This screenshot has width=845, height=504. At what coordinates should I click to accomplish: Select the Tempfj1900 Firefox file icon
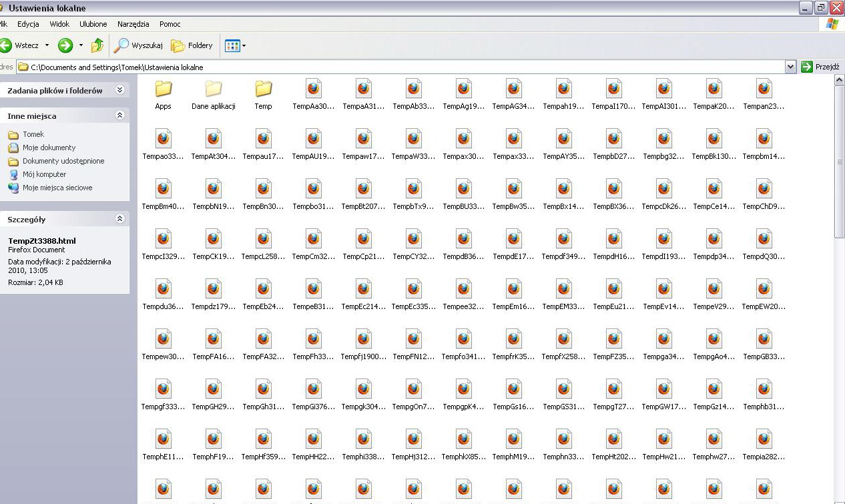tap(364, 338)
